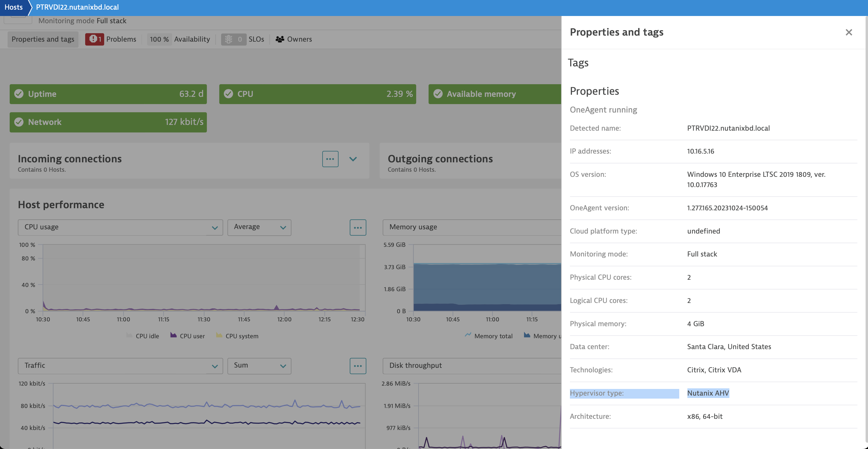The image size is (868, 449).
Task: Select the OS version Windows 10 Enterprise value
Action: click(756, 180)
